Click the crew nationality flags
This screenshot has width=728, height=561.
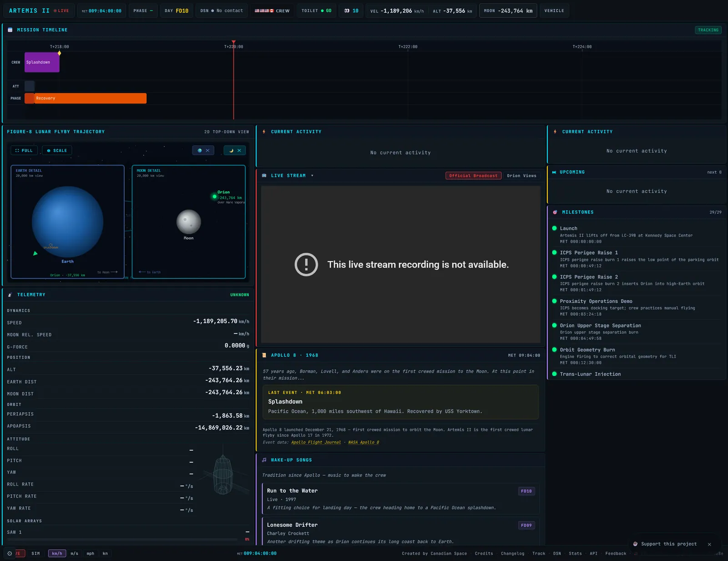click(264, 10)
